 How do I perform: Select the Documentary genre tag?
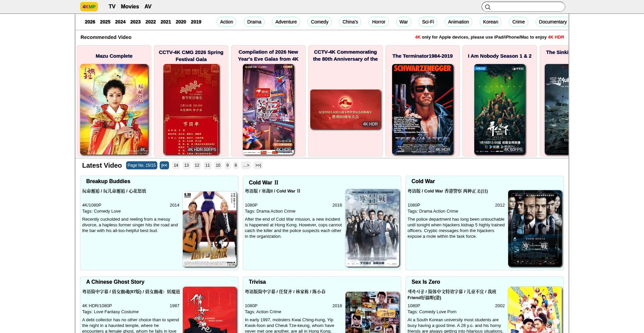552,22
